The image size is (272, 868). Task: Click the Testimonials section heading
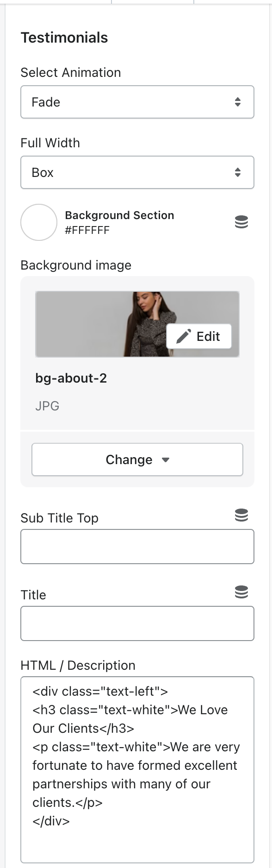(64, 38)
